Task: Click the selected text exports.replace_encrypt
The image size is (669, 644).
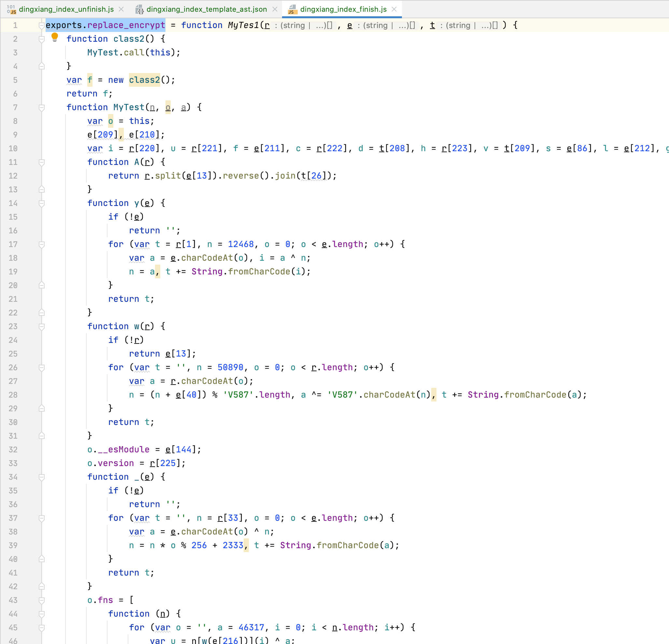Action: pyautogui.click(x=106, y=25)
